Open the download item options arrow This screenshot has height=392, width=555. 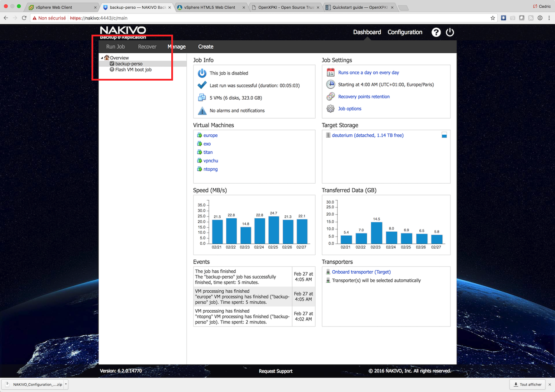(66, 384)
